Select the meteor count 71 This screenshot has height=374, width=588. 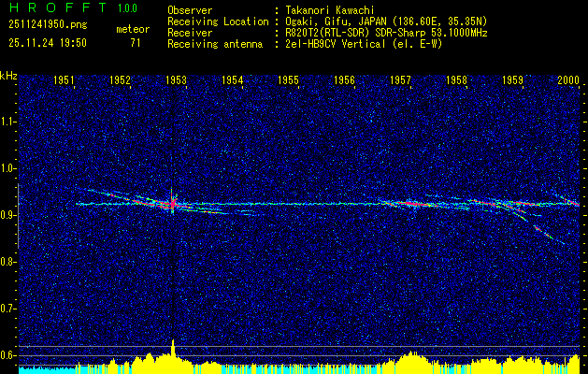pos(136,43)
